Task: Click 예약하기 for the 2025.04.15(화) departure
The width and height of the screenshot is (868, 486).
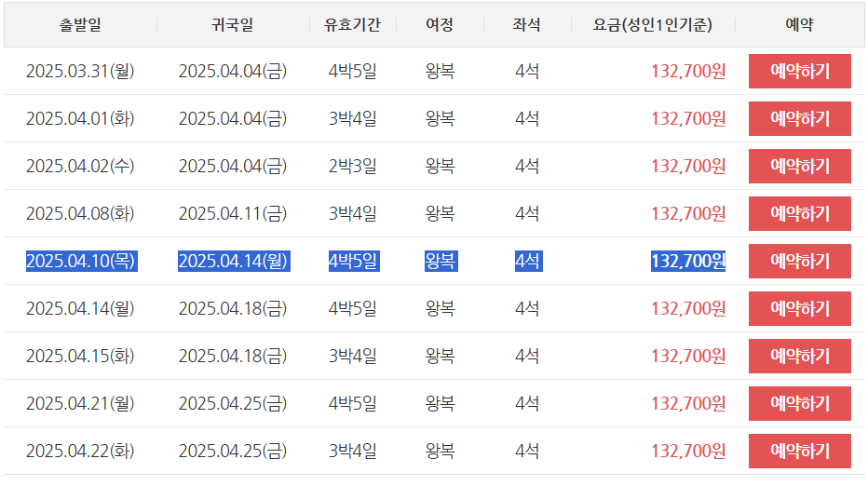Action: pyautogui.click(x=799, y=356)
